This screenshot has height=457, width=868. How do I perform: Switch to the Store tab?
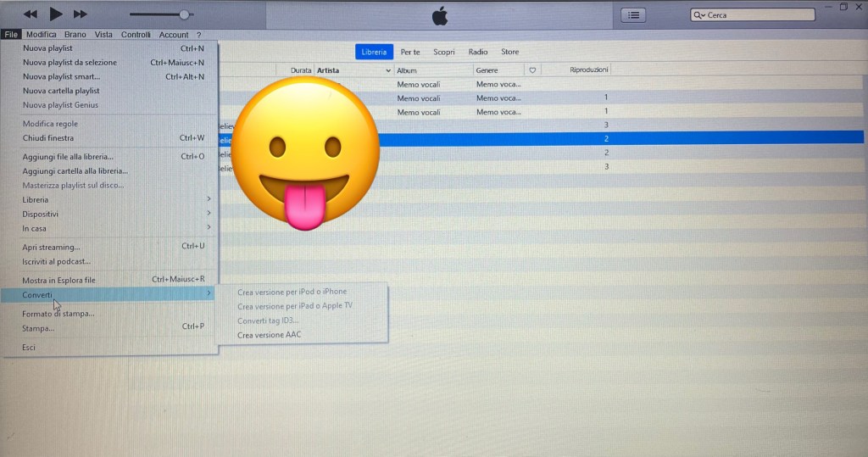tap(509, 52)
